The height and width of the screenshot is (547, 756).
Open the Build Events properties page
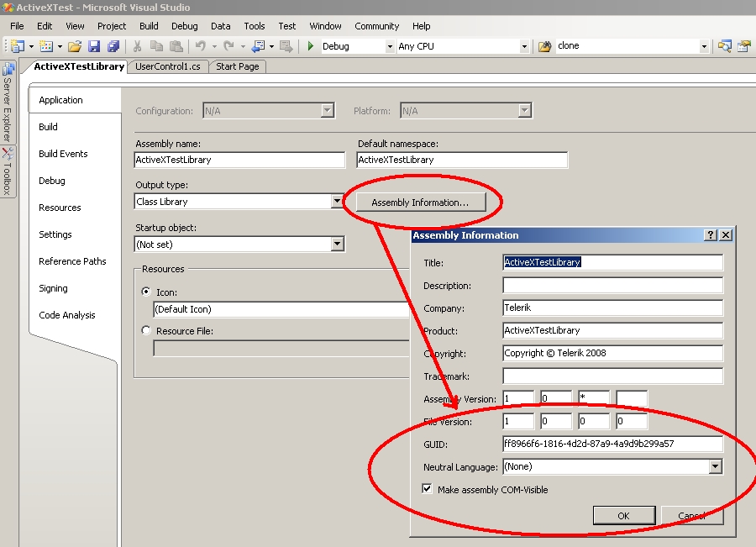click(x=63, y=154)
